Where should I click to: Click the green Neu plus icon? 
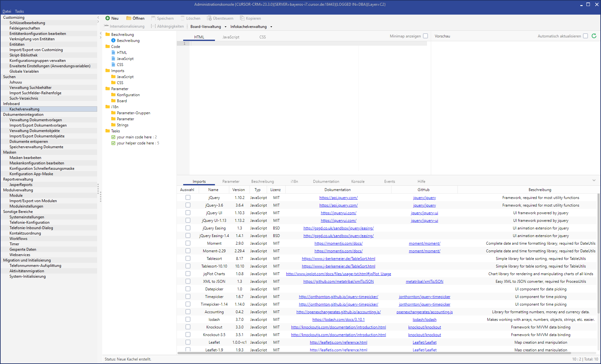[x=108, y=18]
